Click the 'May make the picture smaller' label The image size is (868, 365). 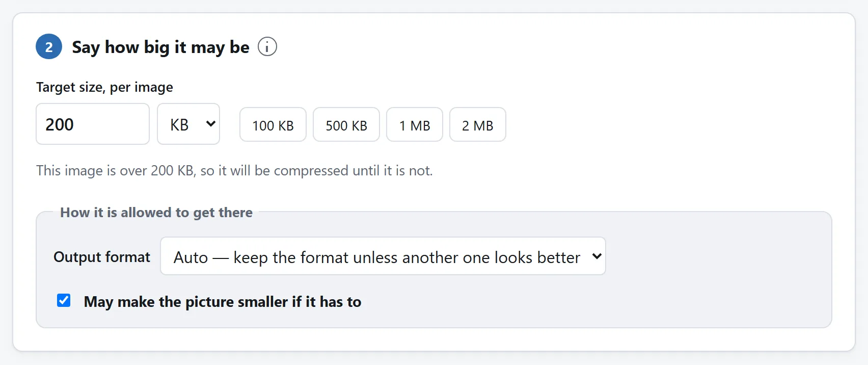pos(223,302)
